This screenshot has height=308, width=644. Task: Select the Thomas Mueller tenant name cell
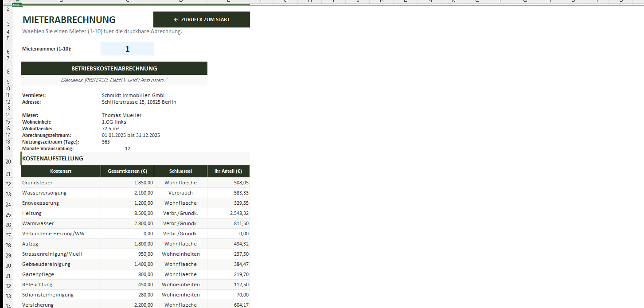(x=121, y=115)
